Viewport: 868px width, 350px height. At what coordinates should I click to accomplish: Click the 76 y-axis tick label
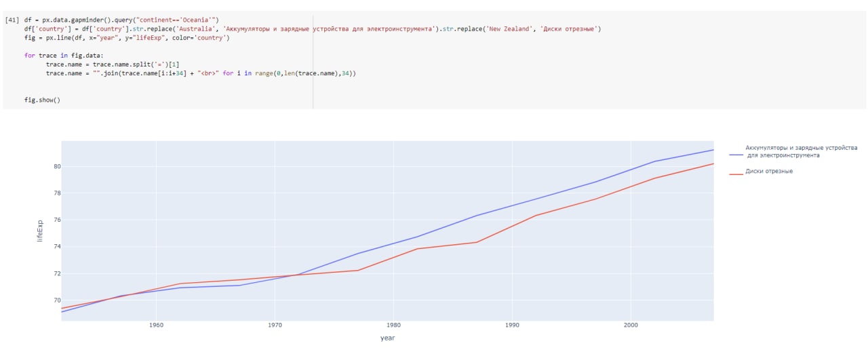pyautogui.click(x=56, y=220)
